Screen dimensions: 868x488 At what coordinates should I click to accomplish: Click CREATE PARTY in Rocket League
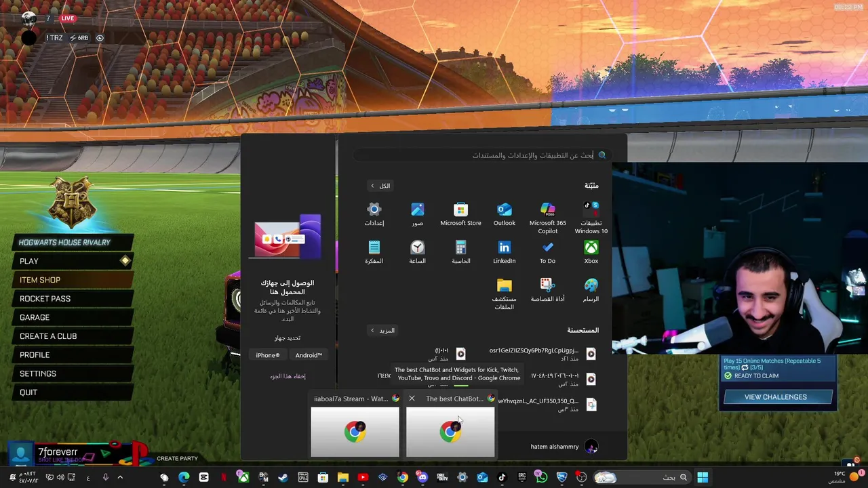tap(178, 459)
